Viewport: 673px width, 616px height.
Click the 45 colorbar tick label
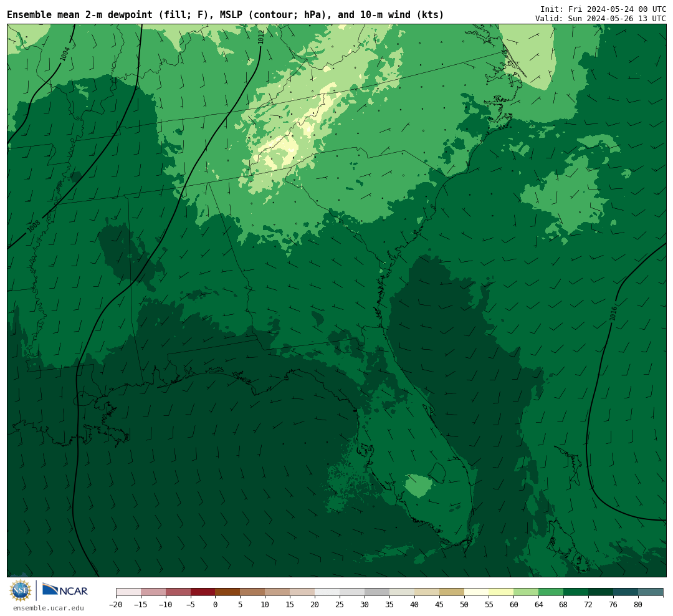(x=439, y=604)
